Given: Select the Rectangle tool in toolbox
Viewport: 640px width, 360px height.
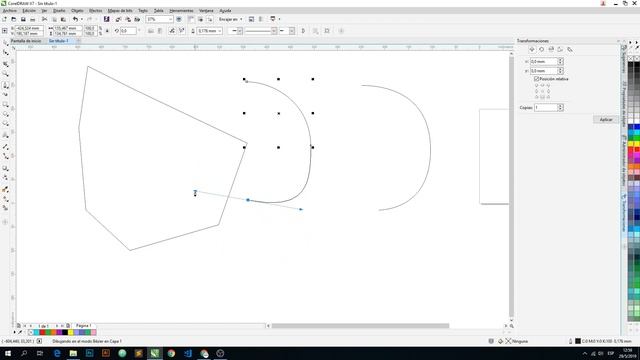Looking at the screenshot, I should [x=5, y=104].
